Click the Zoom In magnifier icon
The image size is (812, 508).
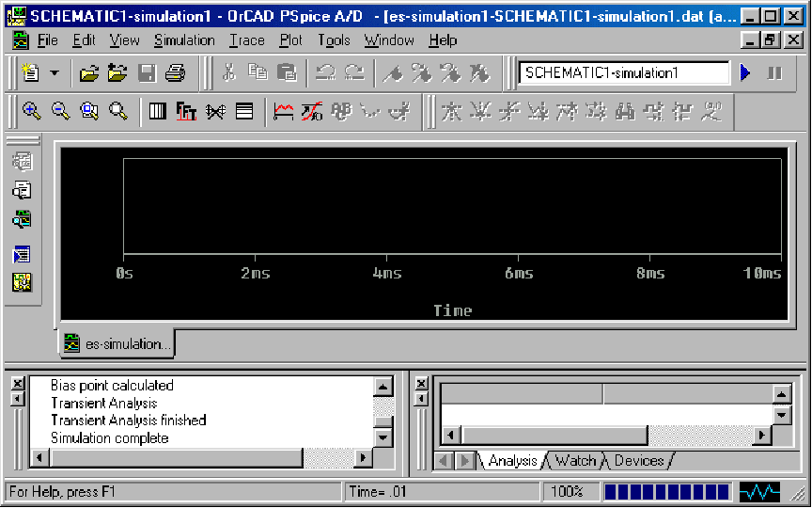[x=32, y=111]
